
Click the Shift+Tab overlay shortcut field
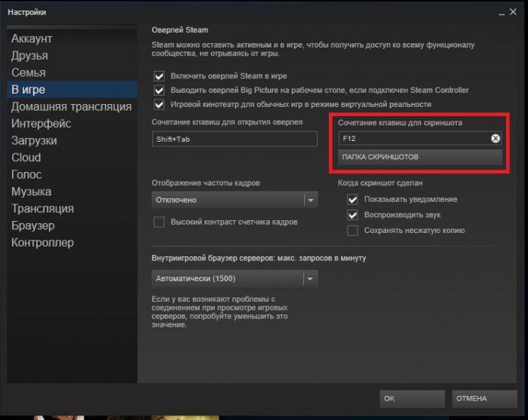coord(235,139)
